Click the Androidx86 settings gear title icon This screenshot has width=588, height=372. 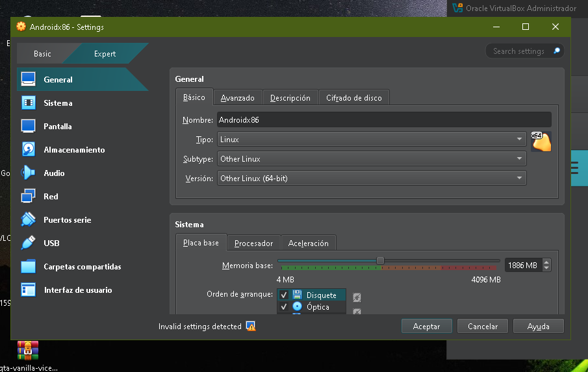(x=21, y=27)
